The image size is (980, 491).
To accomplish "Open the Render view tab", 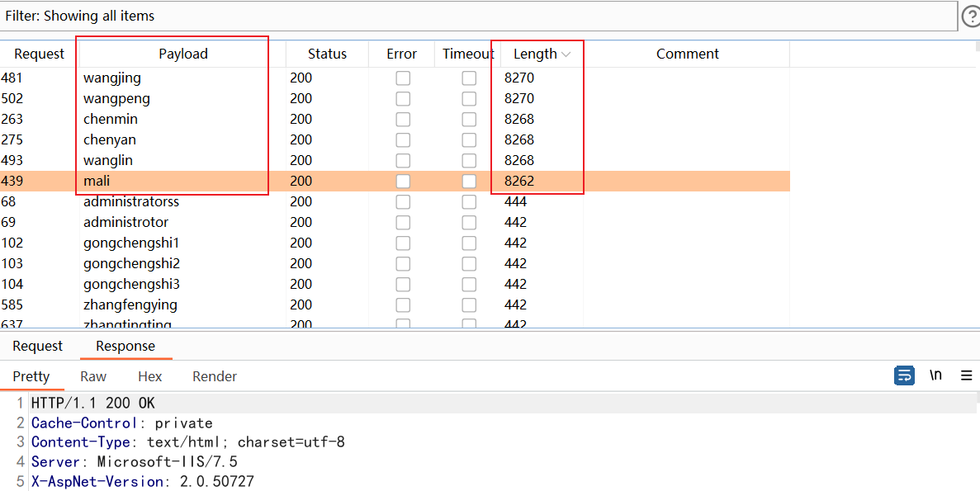I will [x=215, y=376].
